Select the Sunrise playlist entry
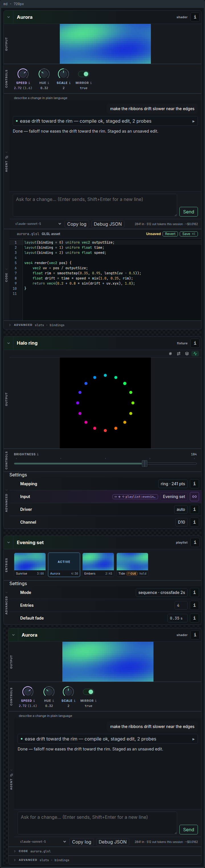This screenshot has width=205, height=868. click(30, 565)
